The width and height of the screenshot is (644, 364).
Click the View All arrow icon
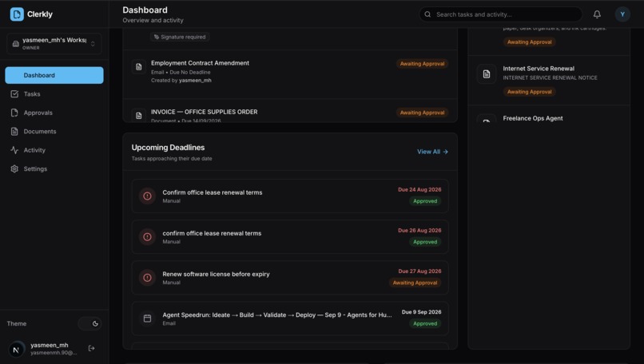tap(445, 152)
